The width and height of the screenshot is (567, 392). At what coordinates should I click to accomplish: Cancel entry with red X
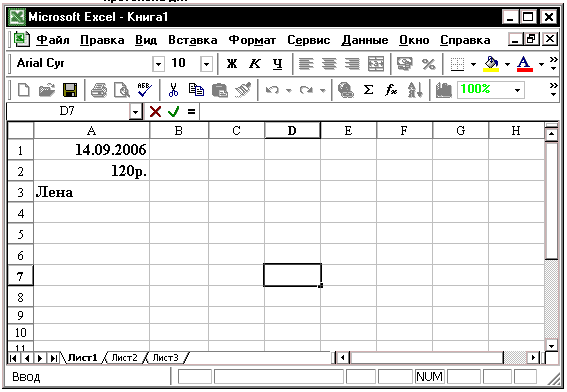[155, 111]
